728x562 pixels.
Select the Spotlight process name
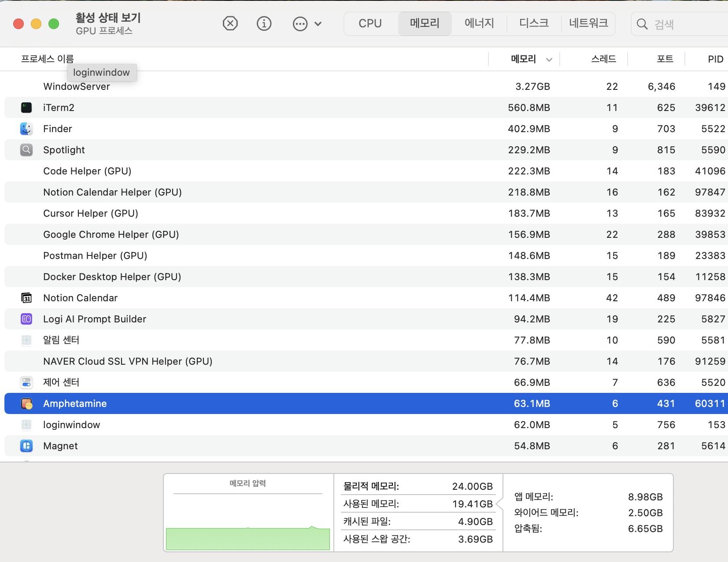(64, 150)
